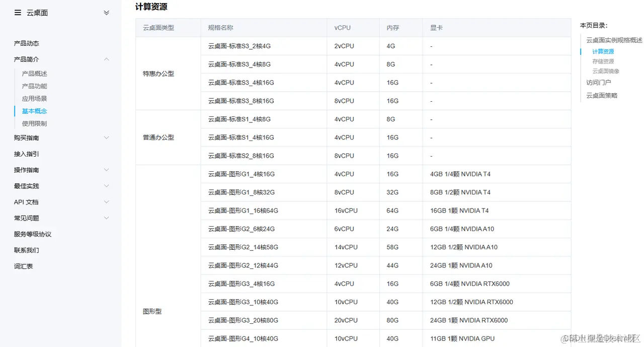Expand the 操作指南 chevron
This screenshot has height=347, width=644.
point(106,170)
